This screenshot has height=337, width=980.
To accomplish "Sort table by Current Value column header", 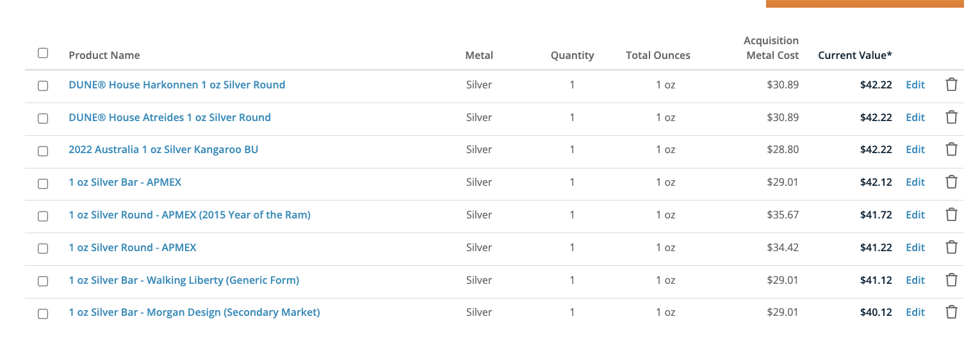I will pyautogui.click(x=855, y=55).
